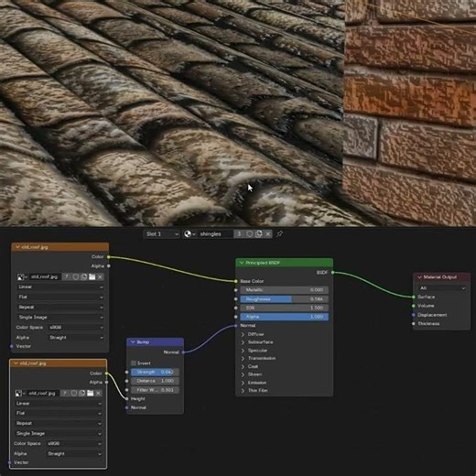476x476 pixels.
Task: Click Color output socket feeding Base Color
Action: 109,257
